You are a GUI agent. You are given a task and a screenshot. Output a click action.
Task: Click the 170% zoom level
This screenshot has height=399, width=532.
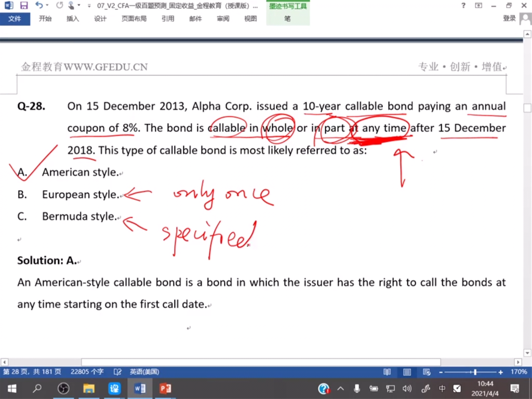pyautogui.click(x=518, y=372)
